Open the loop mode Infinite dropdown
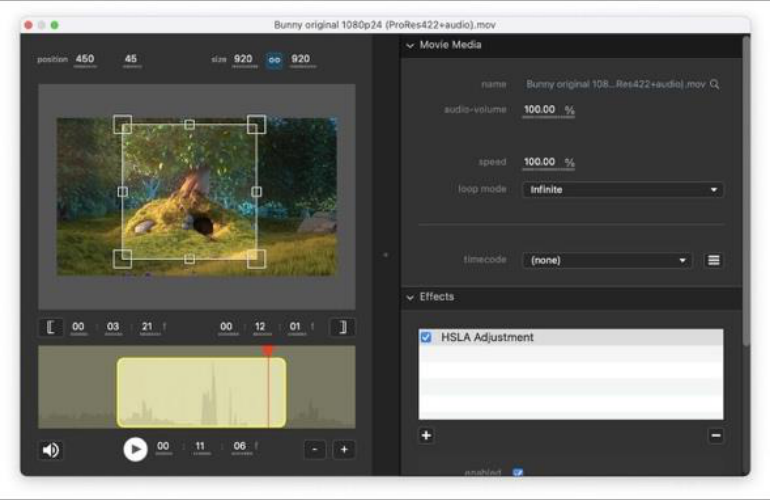Viewport: 770px width, 500px height. pyautogui.click(x=622, y=190)
